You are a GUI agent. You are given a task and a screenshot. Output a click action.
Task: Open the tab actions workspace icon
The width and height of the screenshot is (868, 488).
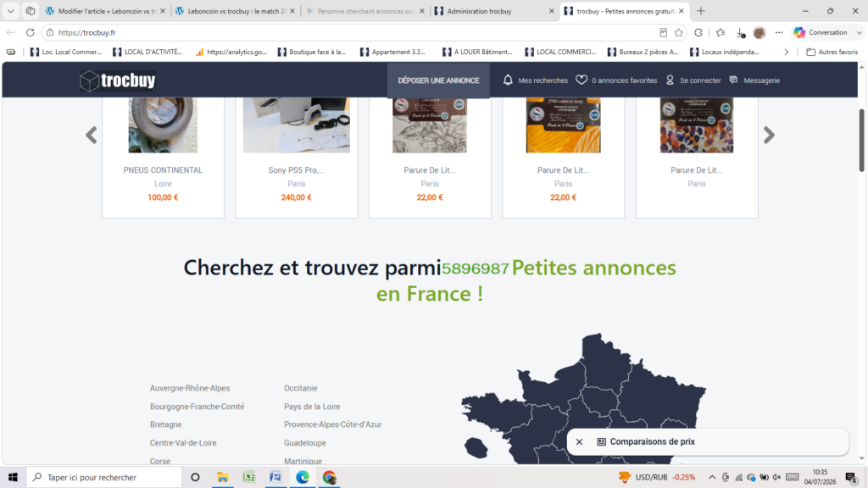pos(31,11)
